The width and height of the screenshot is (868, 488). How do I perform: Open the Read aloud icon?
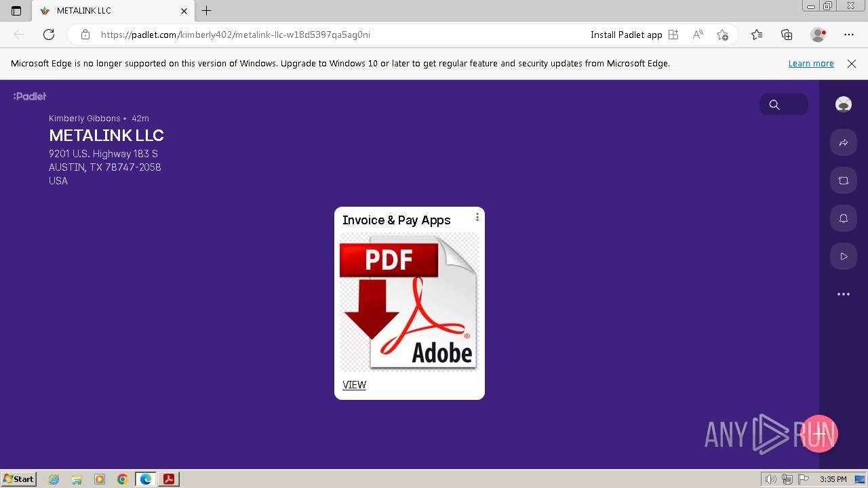click(x=698, y=35)
